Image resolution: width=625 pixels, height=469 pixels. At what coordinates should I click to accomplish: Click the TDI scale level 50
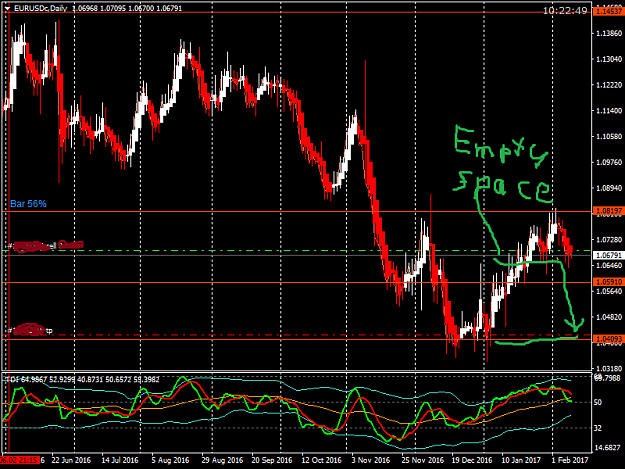click(x=597, y=402)
